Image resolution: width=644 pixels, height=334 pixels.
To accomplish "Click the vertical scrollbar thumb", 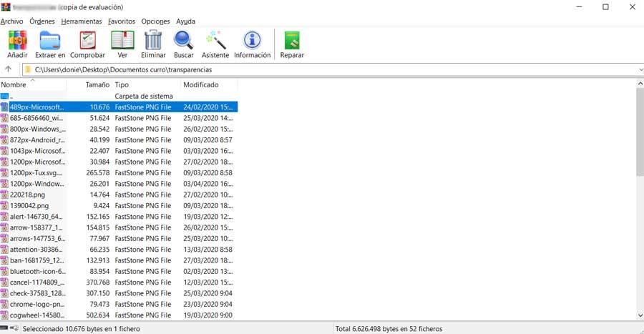I will 640,132.
